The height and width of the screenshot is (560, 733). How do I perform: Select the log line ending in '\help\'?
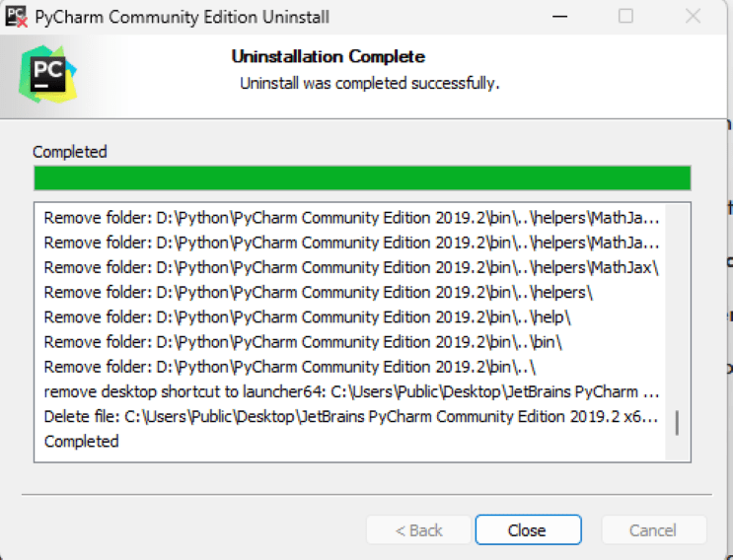point(307,317)
